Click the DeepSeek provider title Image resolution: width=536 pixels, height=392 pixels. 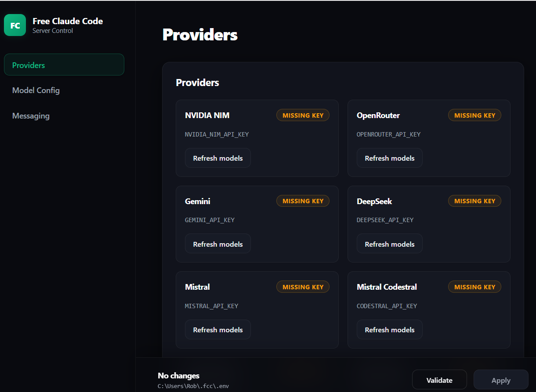(x=374, y=201)
